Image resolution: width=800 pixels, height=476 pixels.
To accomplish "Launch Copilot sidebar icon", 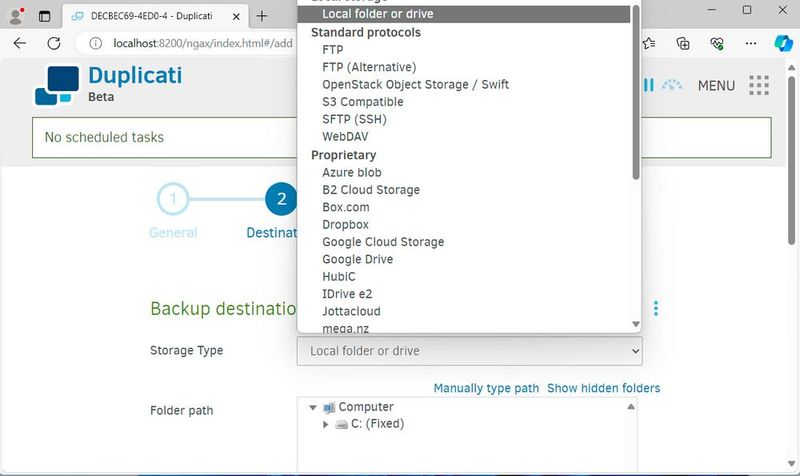I will coord(783,43).
